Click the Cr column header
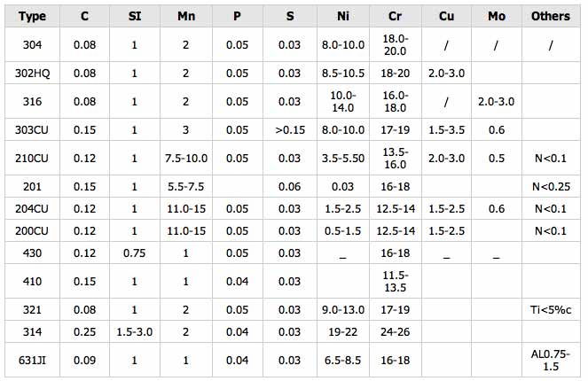The image size is (588, 381). click(x=396, y=16)
